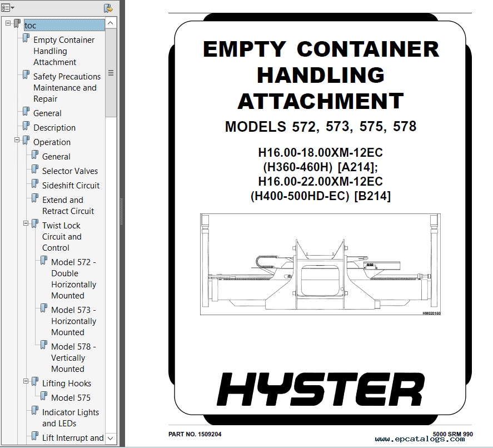The width and height of the screenshot is (493, 448).
Task: Go to the top-level General bookmark
Action: pyautogui.click(x=47, y=113)
